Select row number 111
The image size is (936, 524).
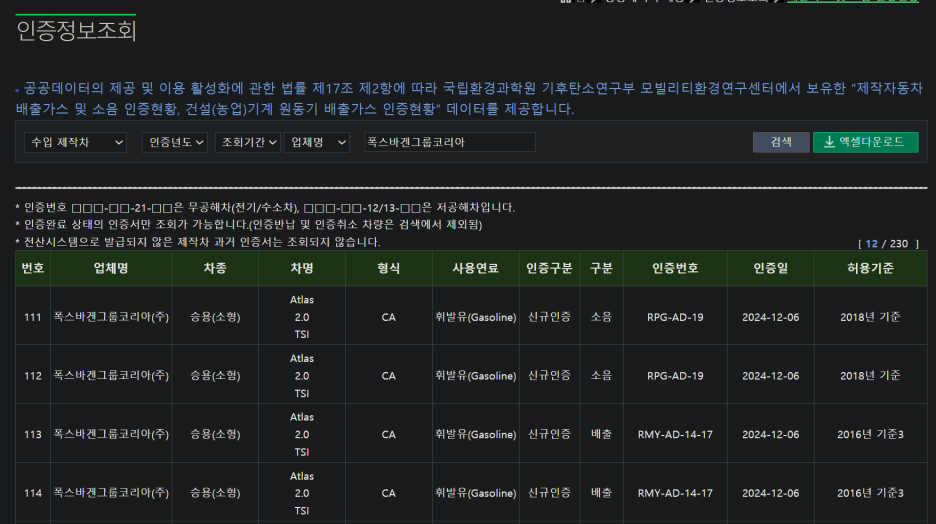[x=33, y=317]
